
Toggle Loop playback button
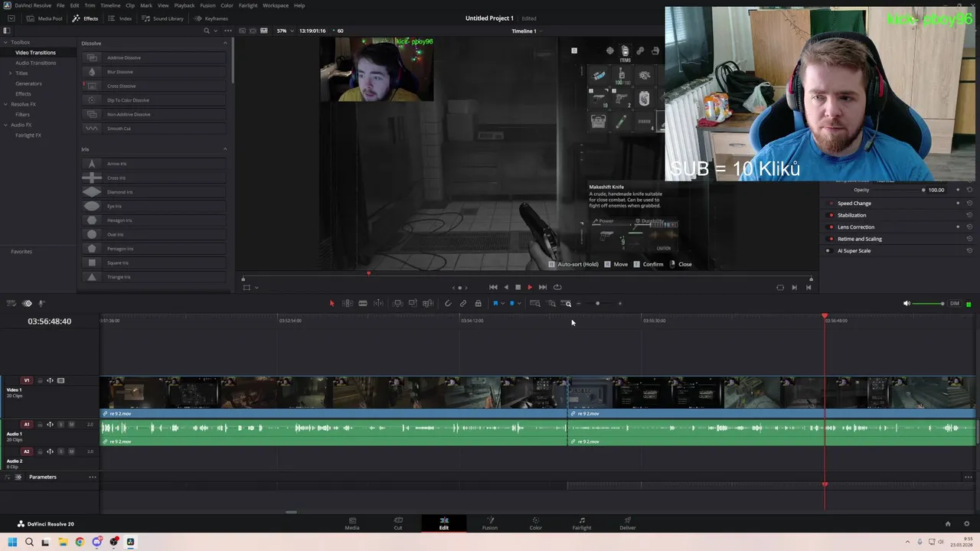click(x=557, y=287)
